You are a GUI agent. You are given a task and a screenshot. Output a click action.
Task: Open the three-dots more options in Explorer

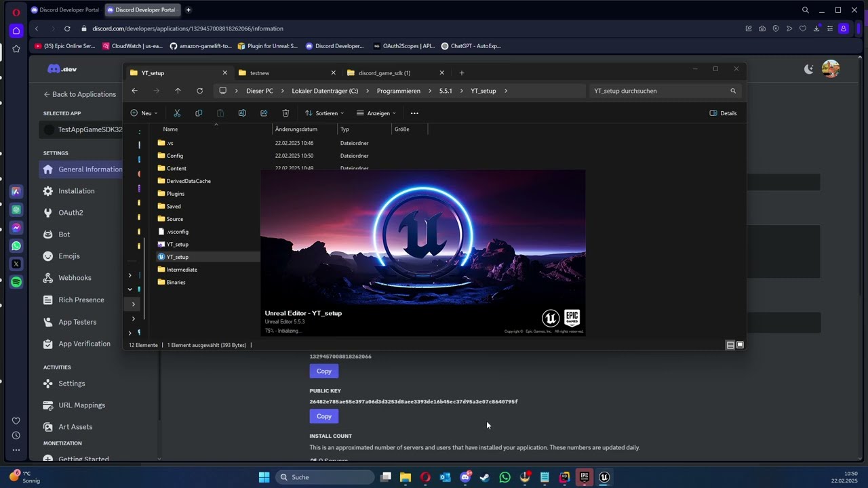click(x=414, y=113)
